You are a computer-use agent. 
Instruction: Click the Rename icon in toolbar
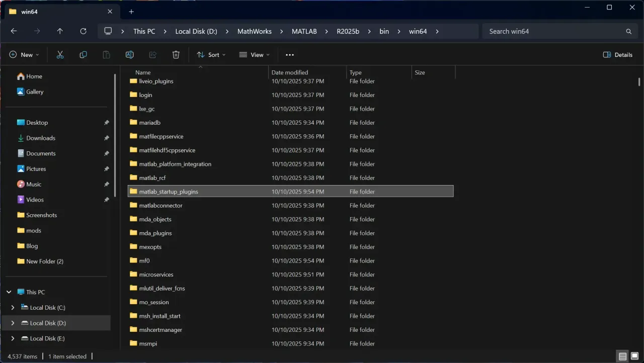129,55
